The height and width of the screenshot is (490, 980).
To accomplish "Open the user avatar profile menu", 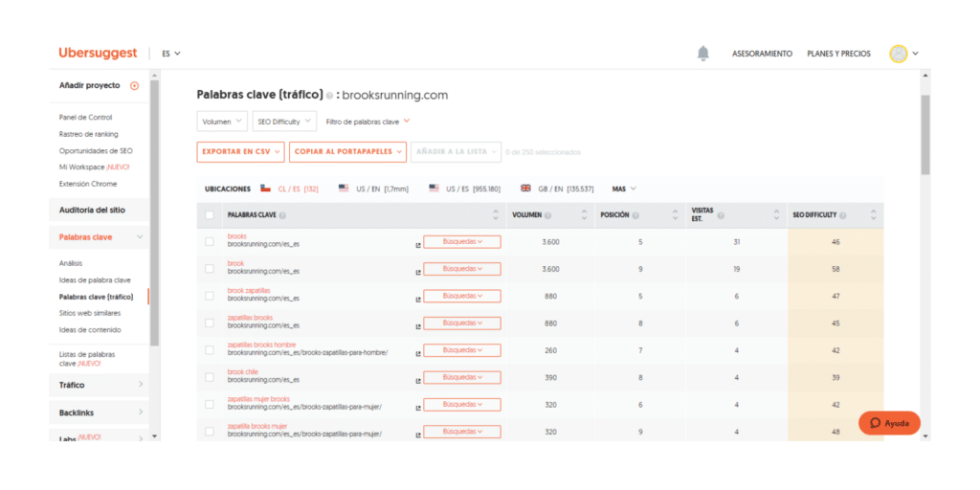I will (898, 54).
